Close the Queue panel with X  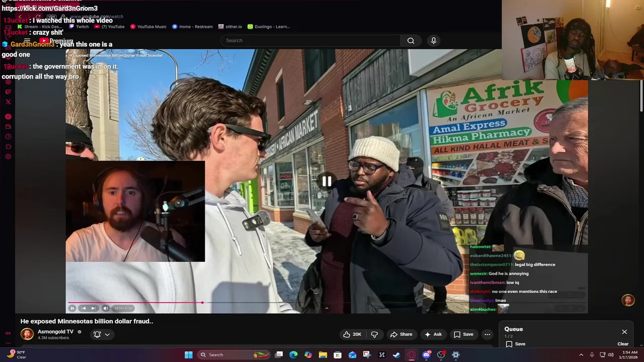[x=624, y=332]
